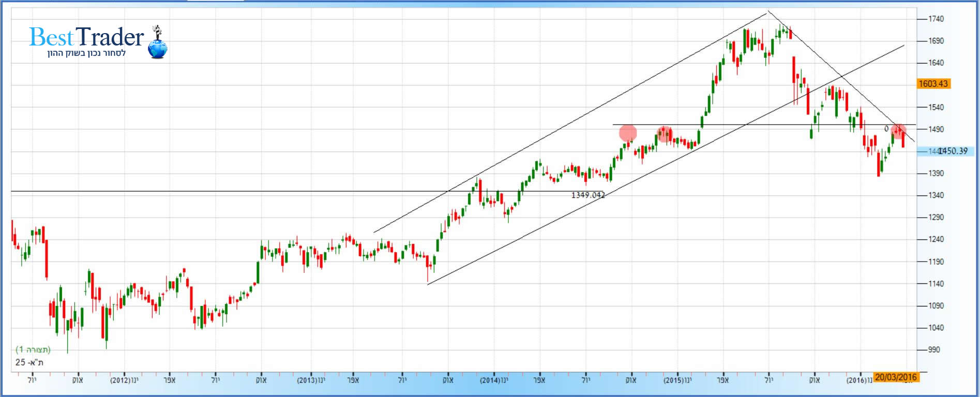
Task: Select the middle red circle marker
Action: [665, 134]
